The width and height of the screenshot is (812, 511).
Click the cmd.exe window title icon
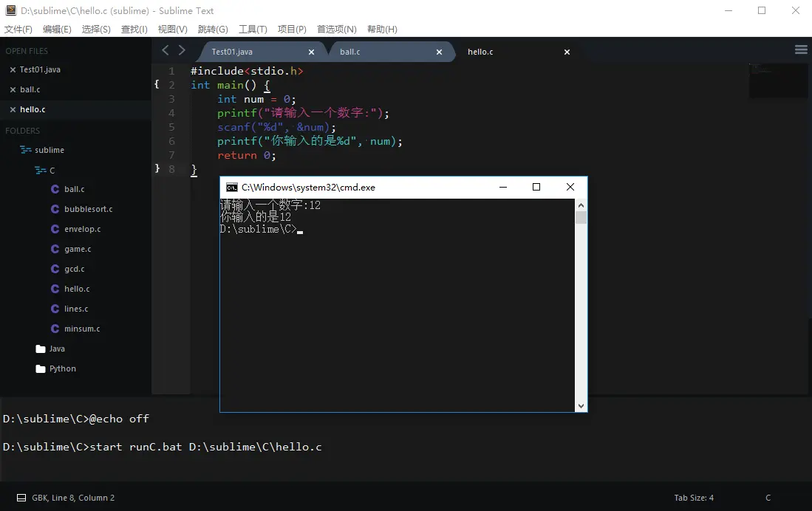coord(232,188)
